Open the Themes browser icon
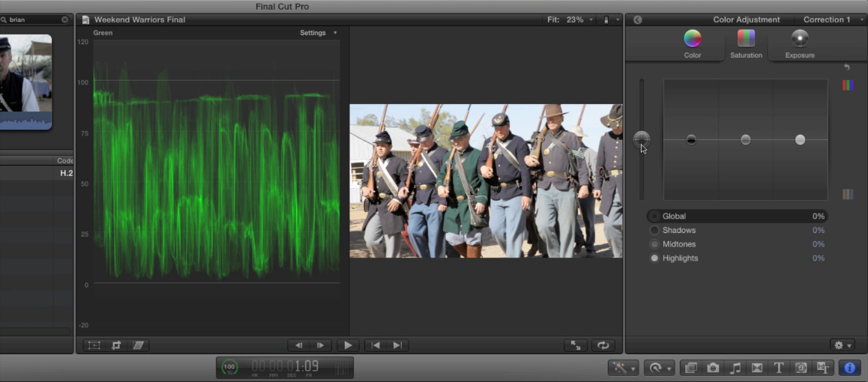The image size is (868, 382). (x=822, y=368)
